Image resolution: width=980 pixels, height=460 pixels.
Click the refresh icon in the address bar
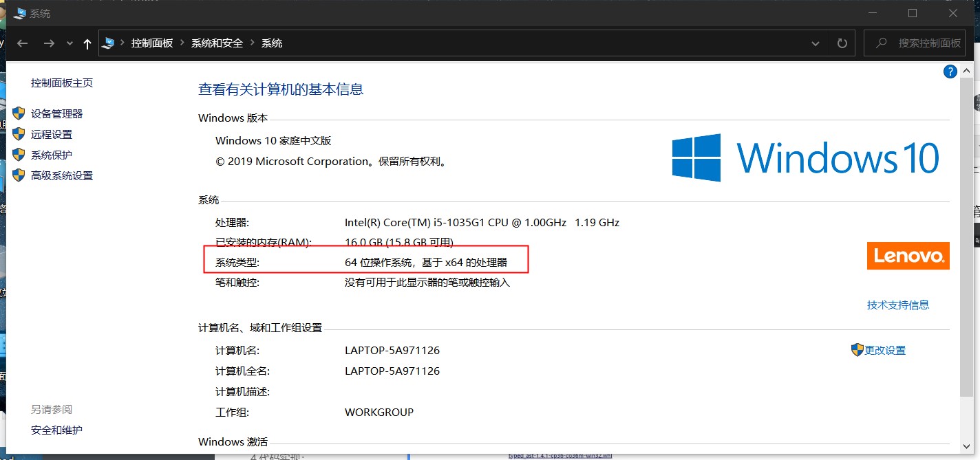(842, 43)
